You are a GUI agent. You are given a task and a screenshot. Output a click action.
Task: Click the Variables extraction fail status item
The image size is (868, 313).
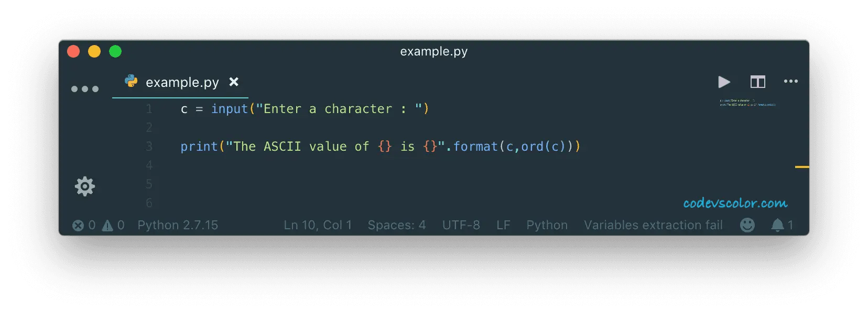pyautogui.click(x=653, y=225)
